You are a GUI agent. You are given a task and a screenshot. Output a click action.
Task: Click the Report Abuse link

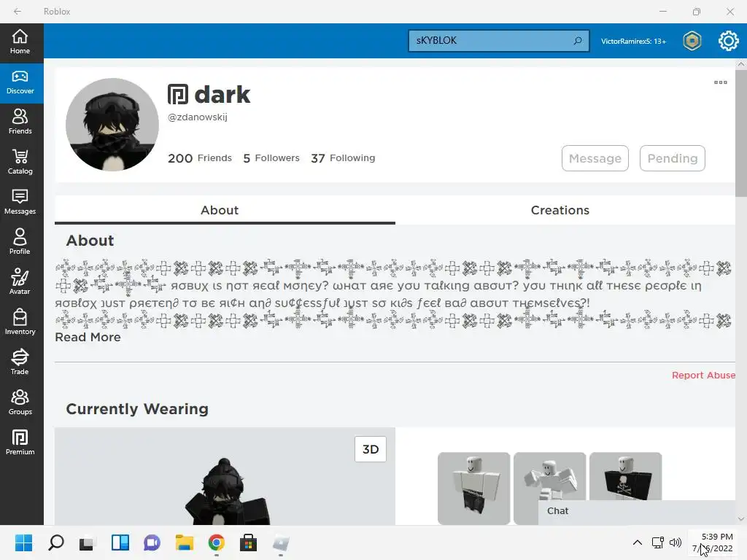(703, 376)
